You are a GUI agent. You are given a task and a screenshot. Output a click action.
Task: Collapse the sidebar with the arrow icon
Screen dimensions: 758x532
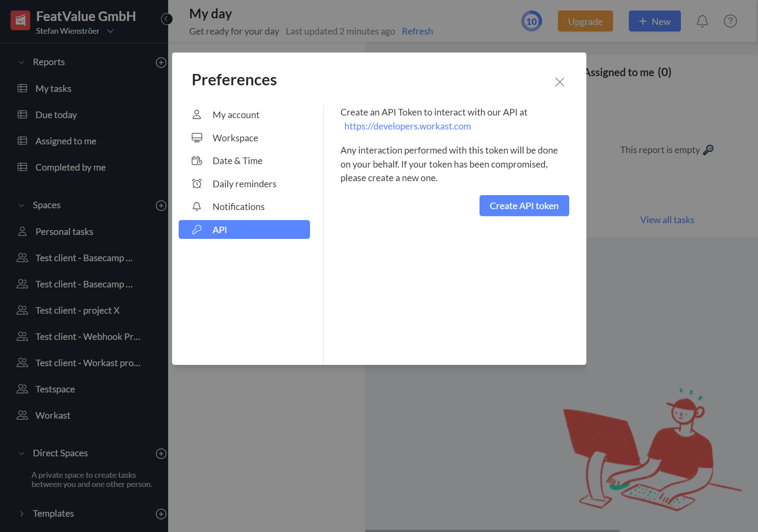click(166, 19)
